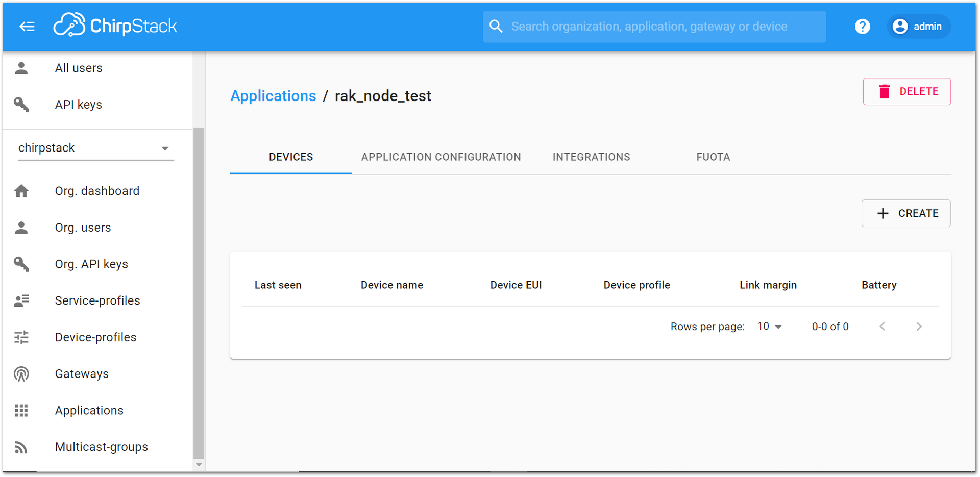Collapse the sidebar with the back-arrow menu icon
The image size is (980, 477).
[x=27, y=27]
